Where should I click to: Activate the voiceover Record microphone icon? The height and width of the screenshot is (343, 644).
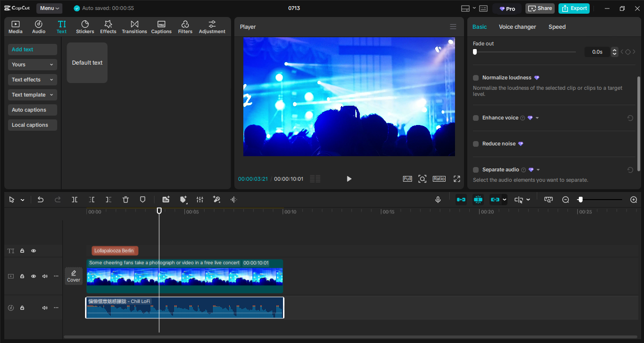[x=438, y=200]
